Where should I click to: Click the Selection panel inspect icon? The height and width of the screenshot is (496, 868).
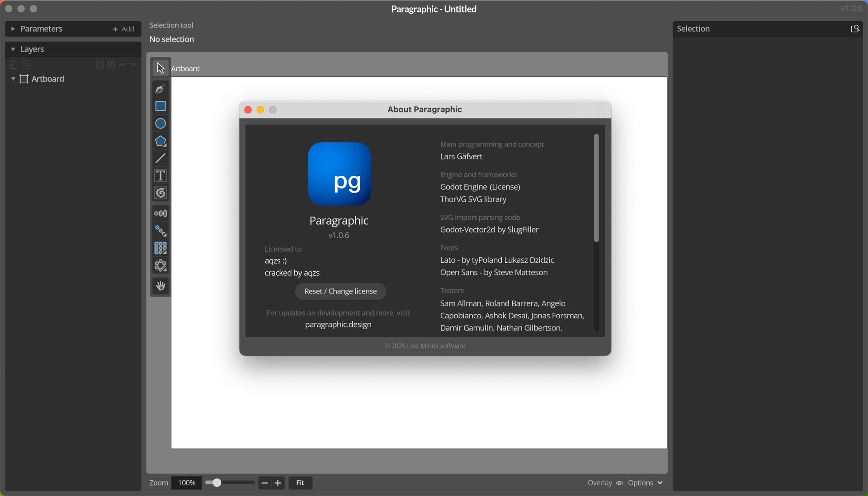(855, 29)
